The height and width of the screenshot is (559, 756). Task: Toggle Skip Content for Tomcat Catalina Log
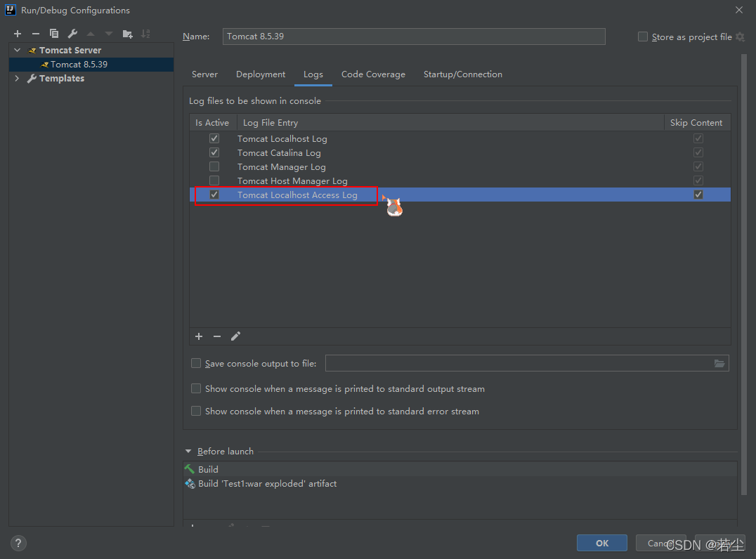[698, 152]
